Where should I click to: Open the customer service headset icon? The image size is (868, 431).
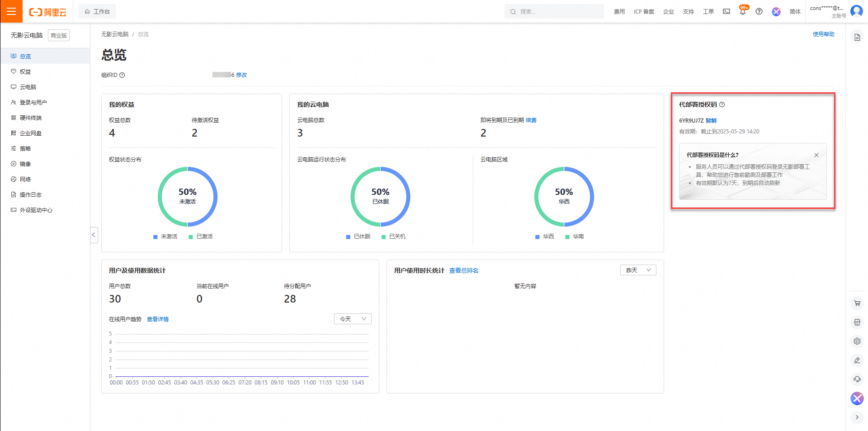857,379
